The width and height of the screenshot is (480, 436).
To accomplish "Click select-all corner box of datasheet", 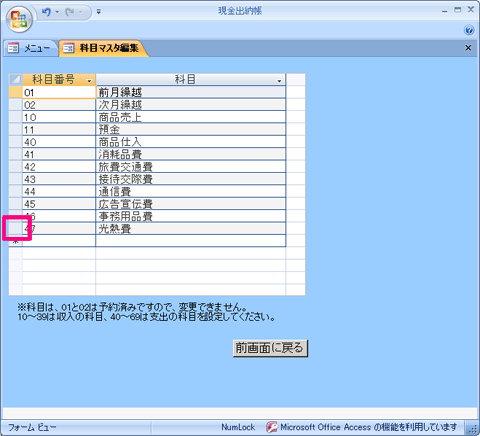I will tap(15, 80).
